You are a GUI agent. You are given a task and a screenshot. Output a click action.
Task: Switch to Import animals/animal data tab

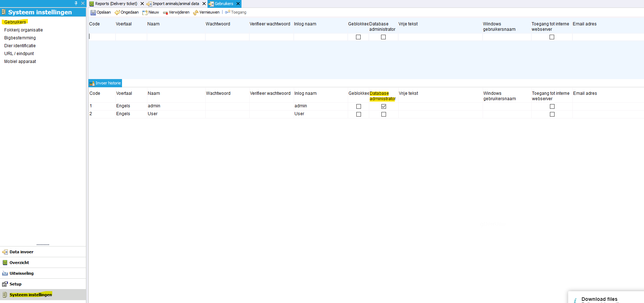coord(176,4)
